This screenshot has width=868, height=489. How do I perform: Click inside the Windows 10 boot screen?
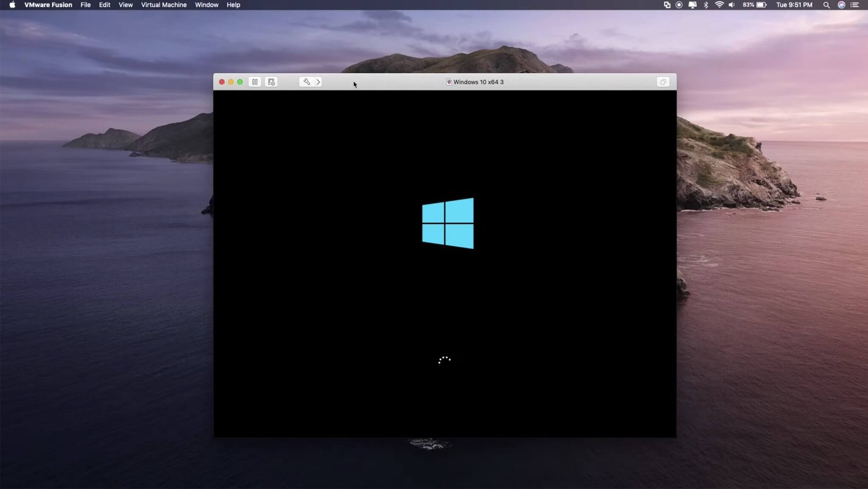pyautogui.click(x=445, y=263)
